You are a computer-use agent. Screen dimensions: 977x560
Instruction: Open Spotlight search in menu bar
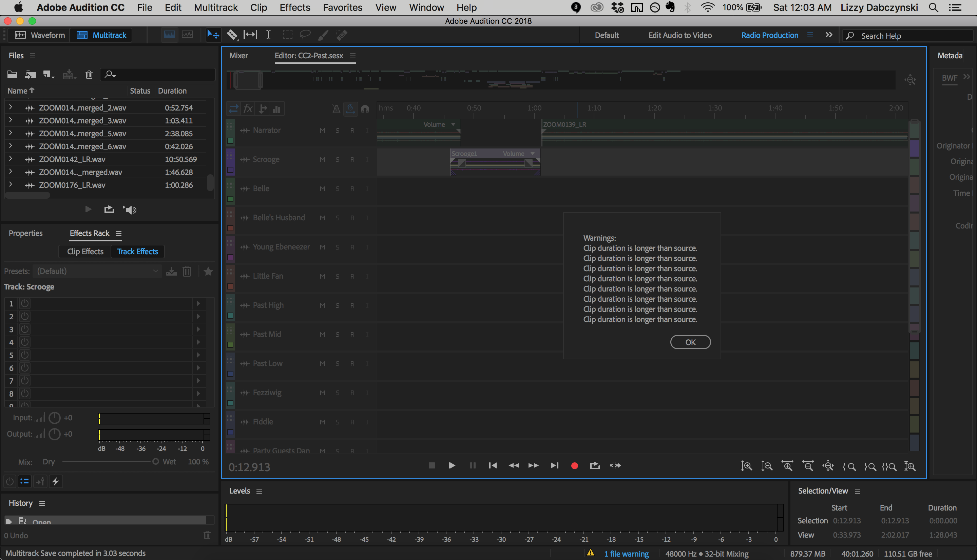934,7
